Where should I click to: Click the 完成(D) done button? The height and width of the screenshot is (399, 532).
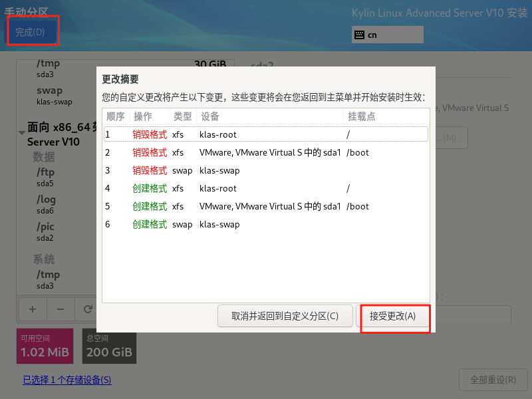pyautogui.click(x=31, y=32)
